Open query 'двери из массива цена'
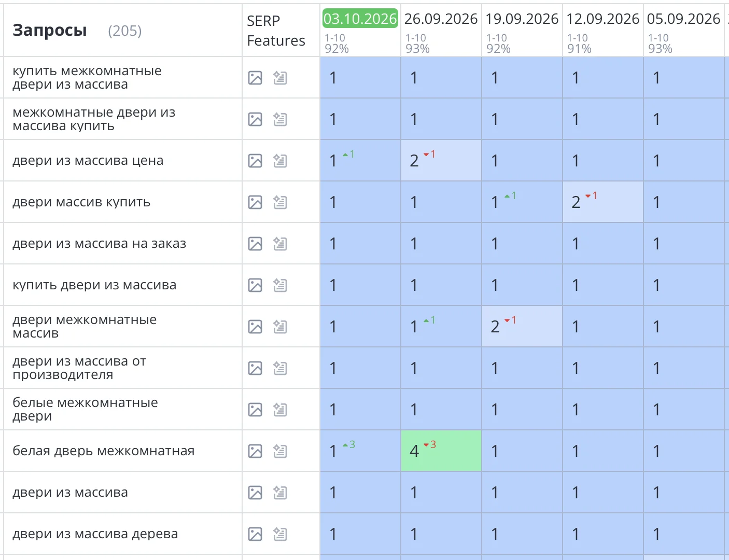 point(88,161)
